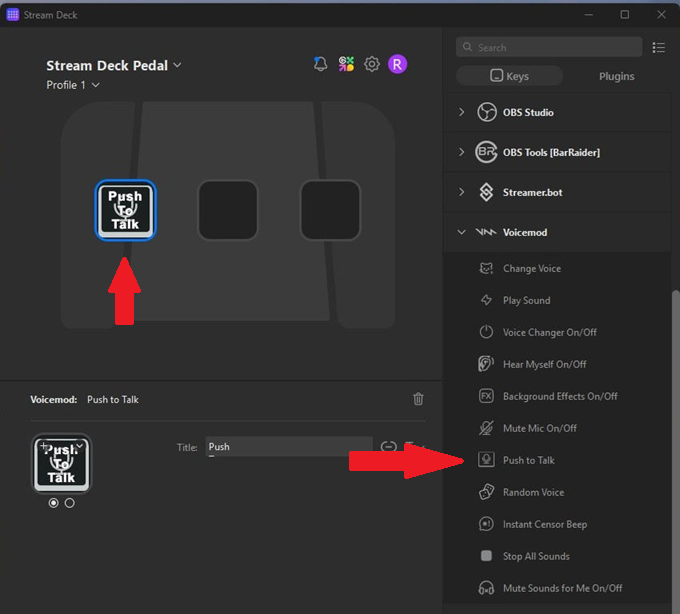Select the first key state radio button
680x614 pixels.
(54, 503)
